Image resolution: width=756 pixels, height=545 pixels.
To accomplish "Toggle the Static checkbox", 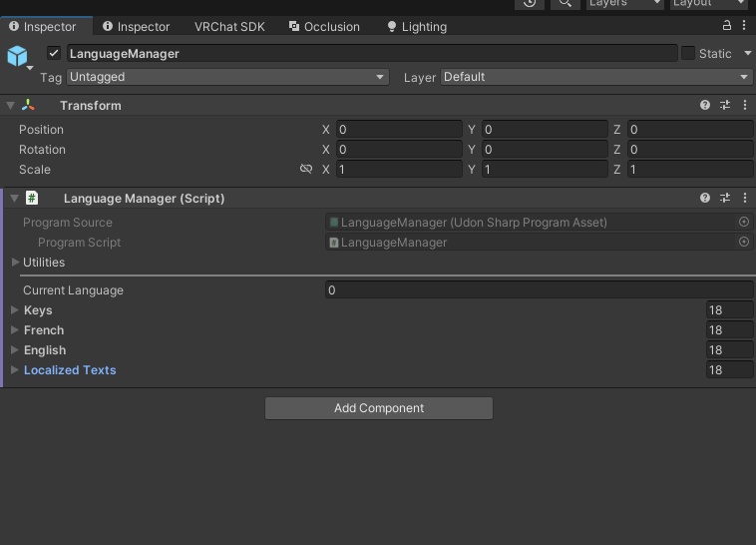I will pyautogui.click(x=688, y=53).
